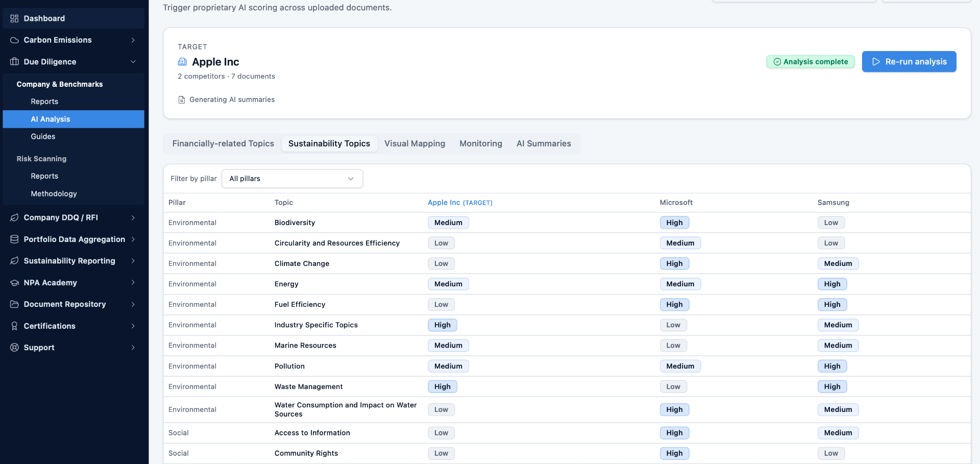Click the Carbon Emissions cloud icon

pyautogui.click(x=14, y=40)
